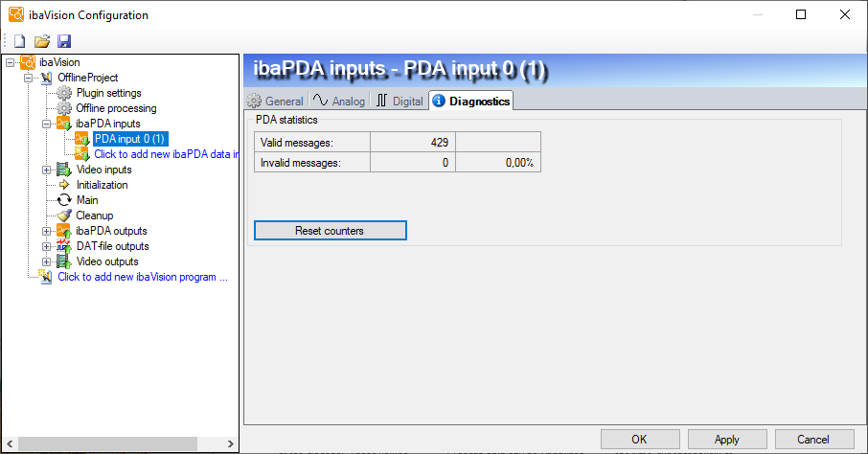
Task: Expand the DAT-file outputs node
Action: (x=47, y=246)
